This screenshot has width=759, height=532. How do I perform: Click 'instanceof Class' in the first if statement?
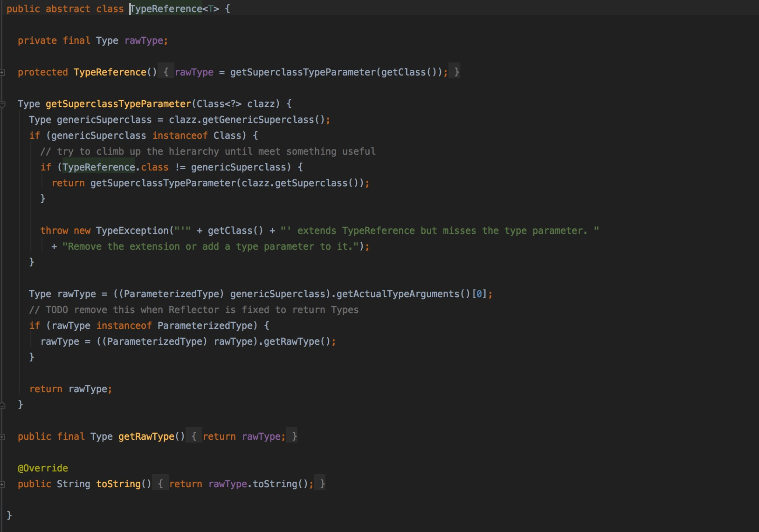click(197, 136)
